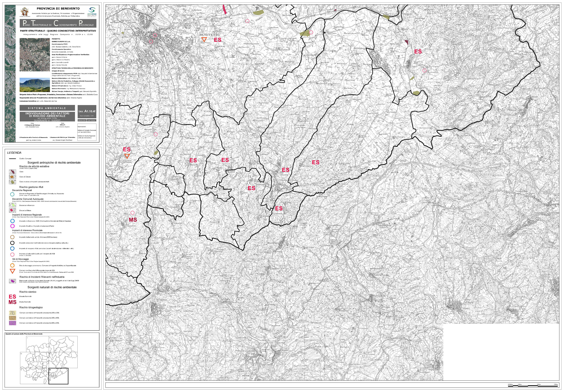Click the orange triangle near S. Leucio del Sannio

pyautogui.click(x=127, y=156)
